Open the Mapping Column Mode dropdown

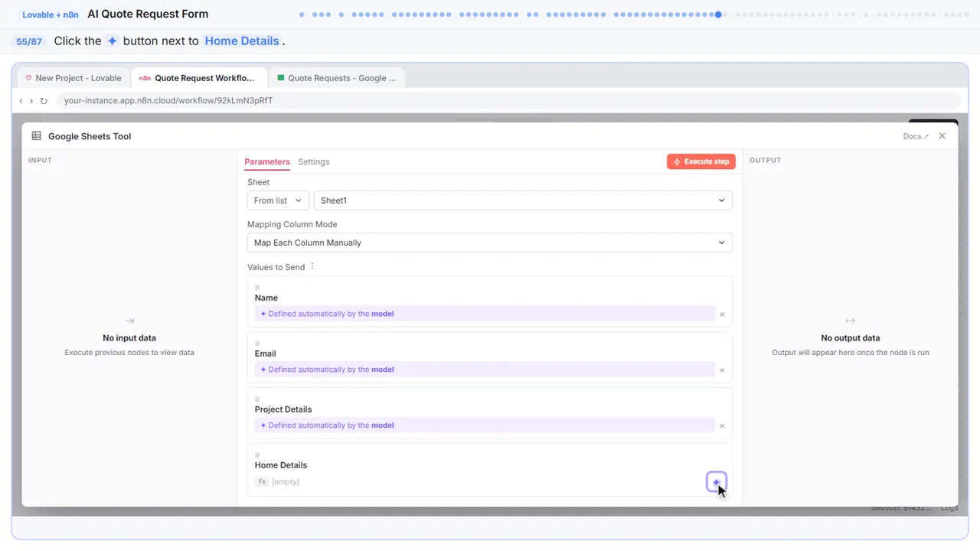490,243
